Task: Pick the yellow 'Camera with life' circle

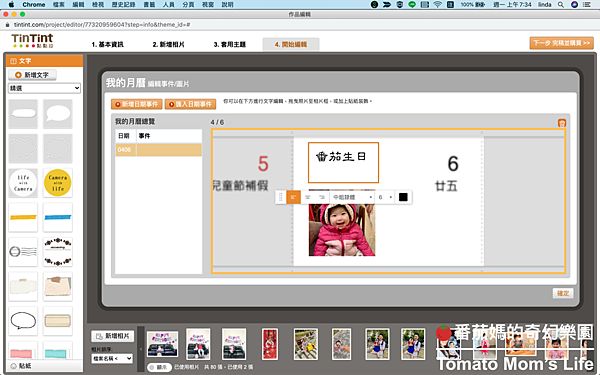Action: [x=58, y=183]
